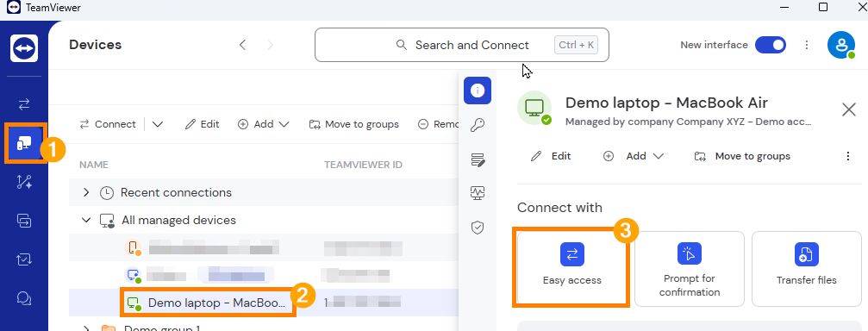Click Edit in the devices toolbar

pos(202,124)
